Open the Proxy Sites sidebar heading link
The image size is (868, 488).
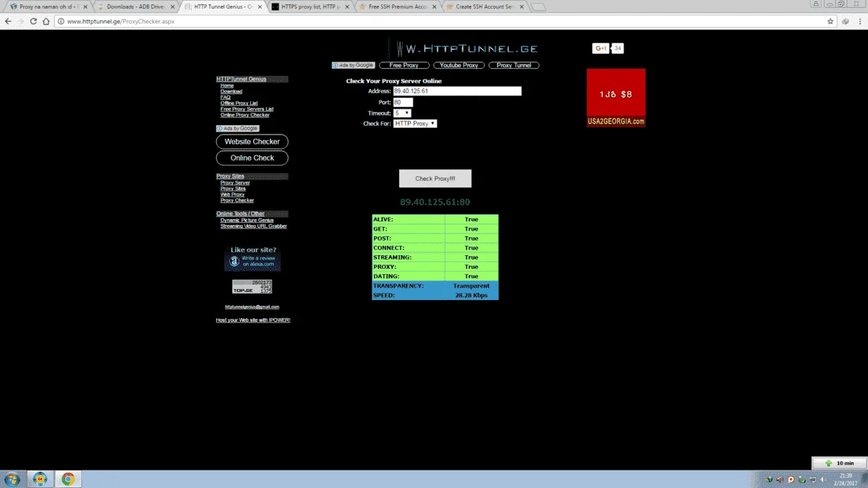pyautogui.click(x=230, y=176)
